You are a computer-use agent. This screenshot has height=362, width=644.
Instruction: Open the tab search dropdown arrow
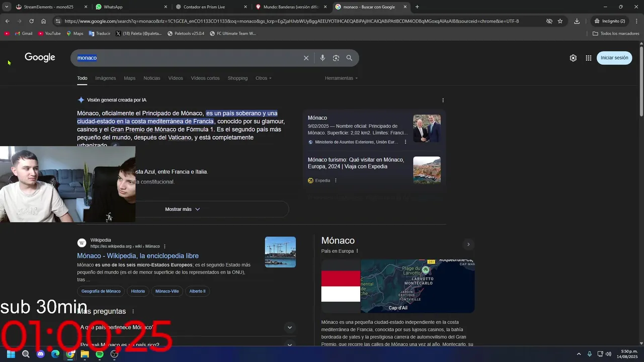point(7,7)
